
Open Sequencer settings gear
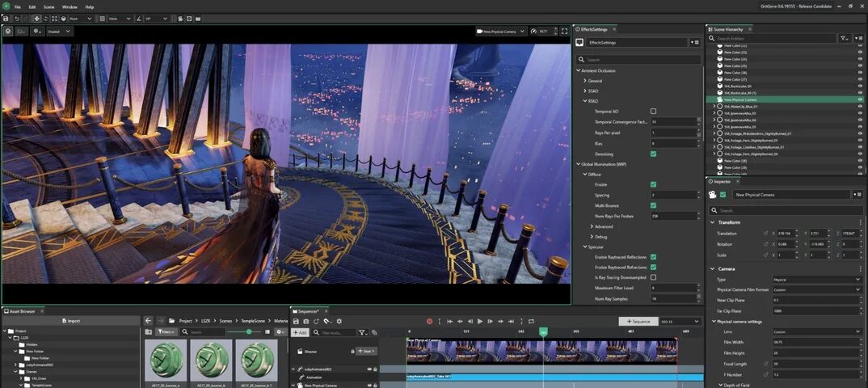[339, 321]
